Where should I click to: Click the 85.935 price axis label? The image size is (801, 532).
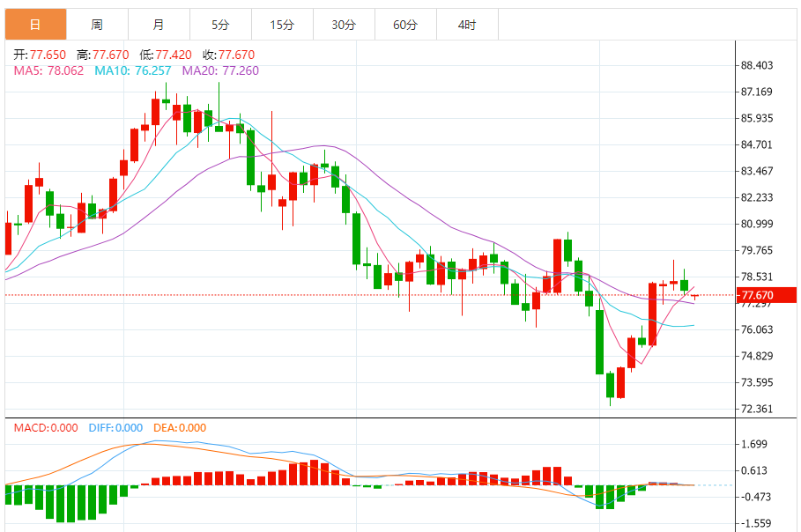[757, 118]
